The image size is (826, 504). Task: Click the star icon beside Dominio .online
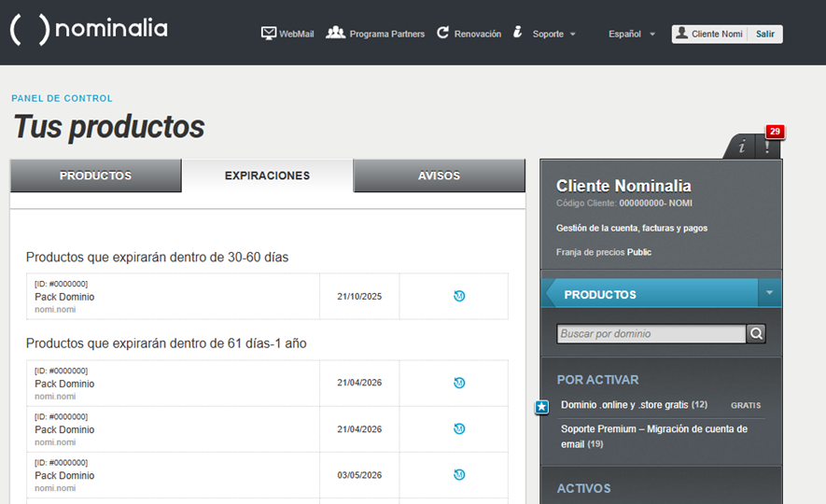point(541,407)
